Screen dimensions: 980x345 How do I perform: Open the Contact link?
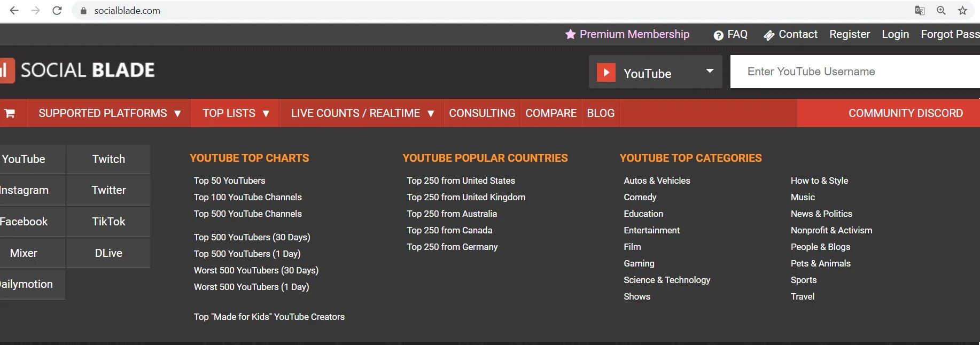tap(798, 34)
